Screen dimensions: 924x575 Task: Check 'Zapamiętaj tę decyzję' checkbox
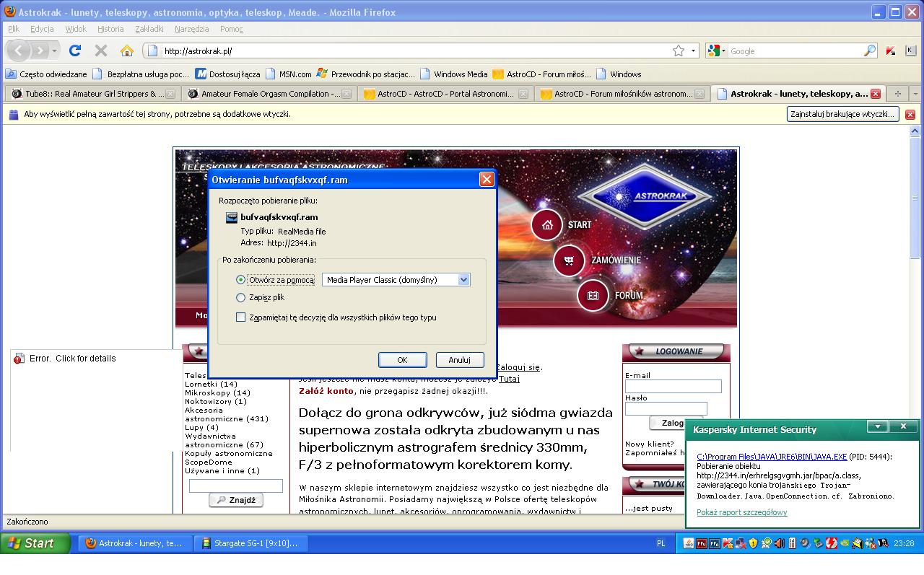(x=241, y=317)
